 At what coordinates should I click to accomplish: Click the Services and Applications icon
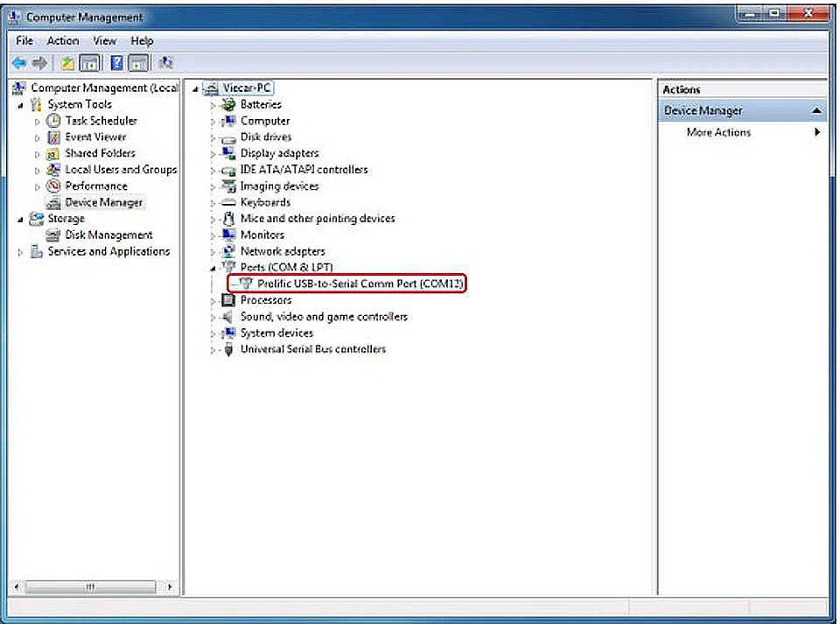point(37,251)
